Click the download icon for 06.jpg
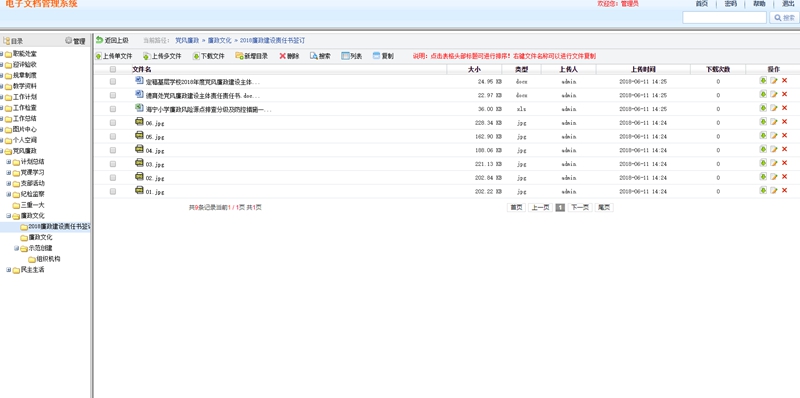Screen dimensions: 800x398 tap(763, 121)
